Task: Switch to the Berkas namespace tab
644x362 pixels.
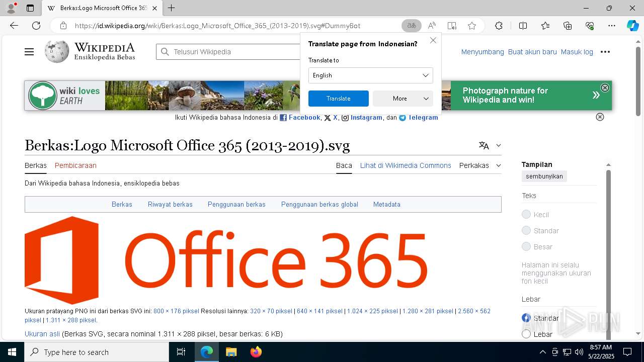Action: [36, 165]
